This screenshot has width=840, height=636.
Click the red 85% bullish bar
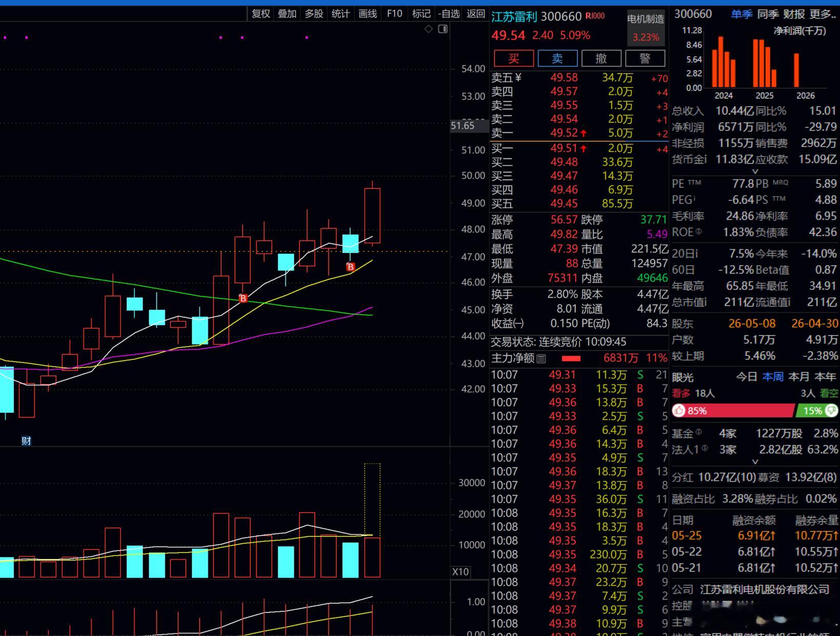pos(734,411)
